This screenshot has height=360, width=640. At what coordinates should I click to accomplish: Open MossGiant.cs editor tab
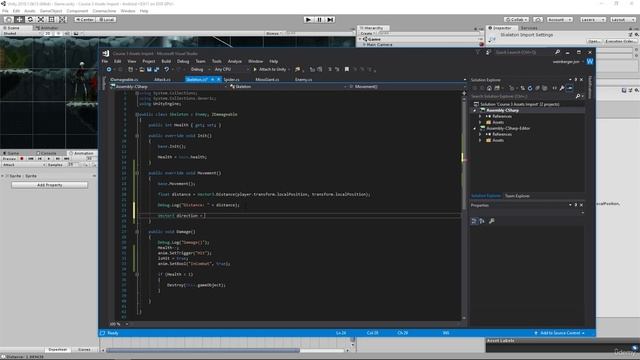pos(267,80)
